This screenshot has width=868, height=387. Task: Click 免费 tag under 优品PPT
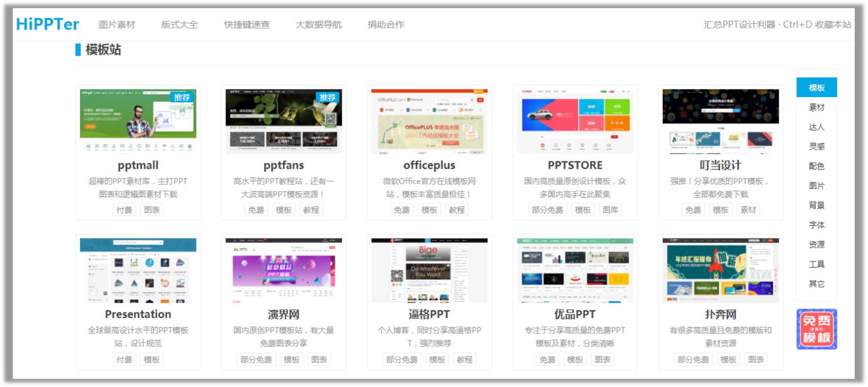pyautogui.click(x=548, y=359)
